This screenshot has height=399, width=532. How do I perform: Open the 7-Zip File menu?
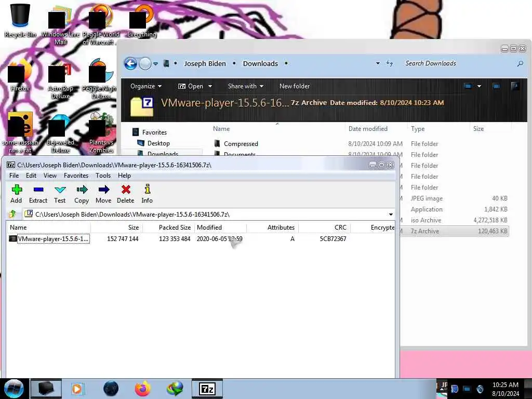14,176
